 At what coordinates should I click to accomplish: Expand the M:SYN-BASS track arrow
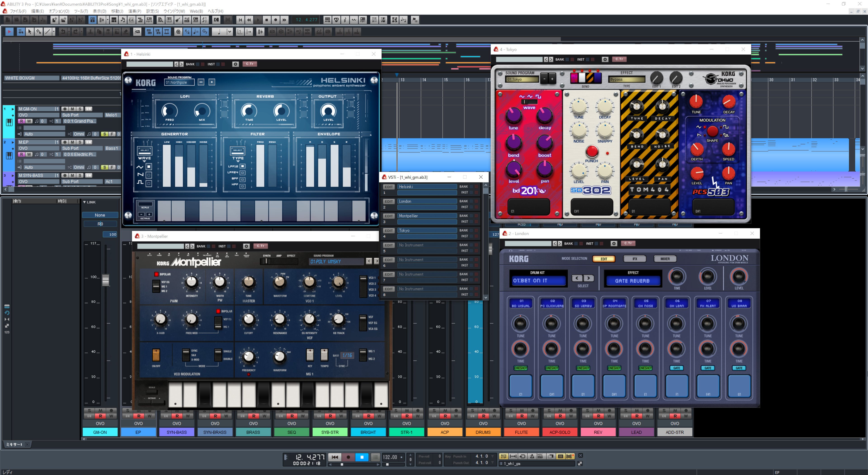pyautogui.click(x=13, y=176)
